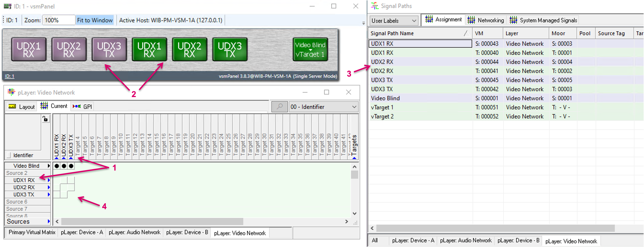Switch to pLayer: Audio Network tab
This screenshot has width=644, height=247.
click(x=135, y=232)
